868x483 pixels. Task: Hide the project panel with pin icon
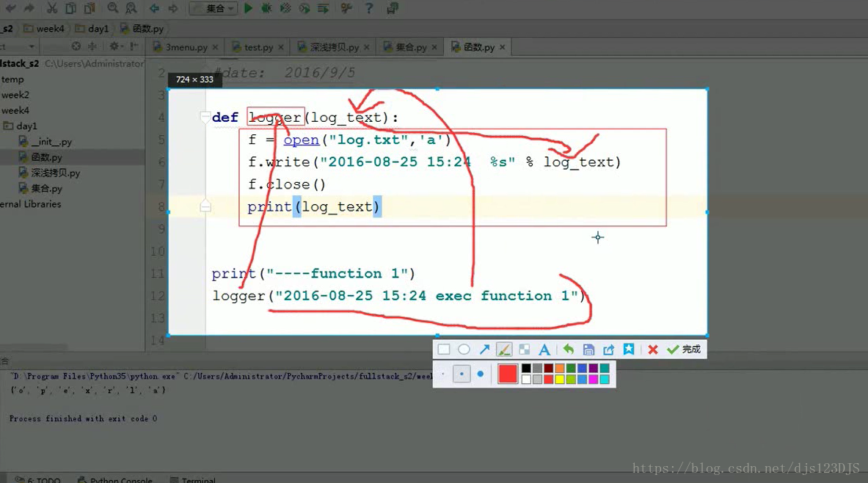tap(134, 46)
